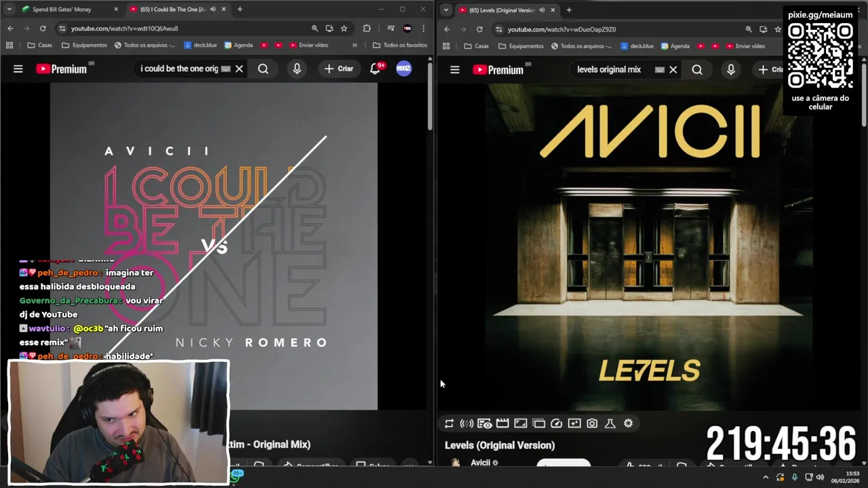Open 'Casas' bookmark folder in left window
The image size is (868, 488).
tap(39, 45)
